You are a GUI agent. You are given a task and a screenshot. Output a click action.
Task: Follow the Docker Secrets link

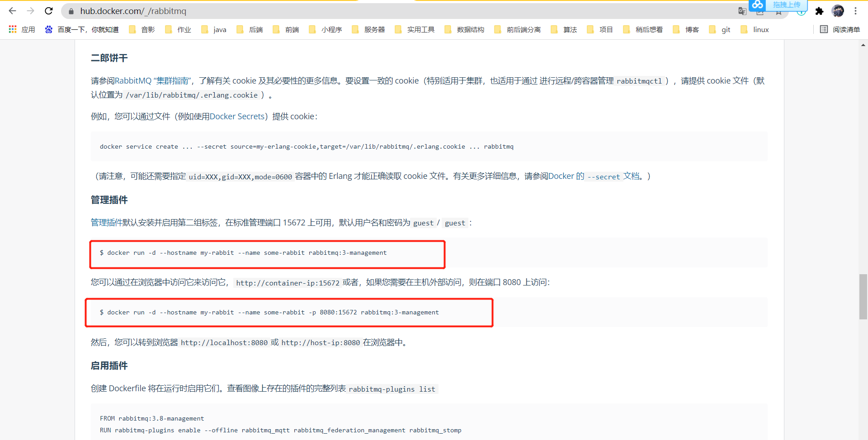[237, 117]
